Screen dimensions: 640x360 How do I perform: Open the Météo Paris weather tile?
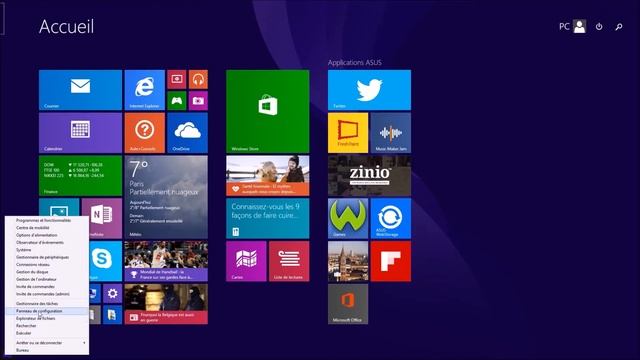point(166,197)
